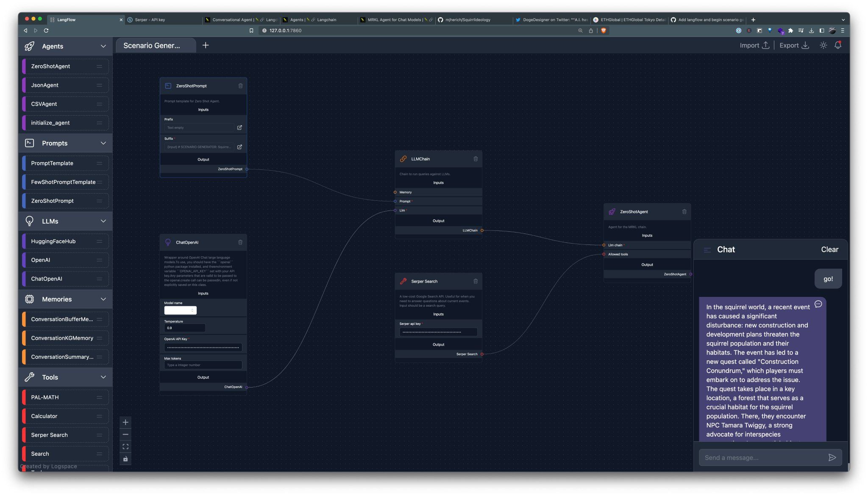The height and width of the screenshot is (496, 868).
Task: Select ChatOpenAI in LLMs list
Action: (x=66, y=279)
